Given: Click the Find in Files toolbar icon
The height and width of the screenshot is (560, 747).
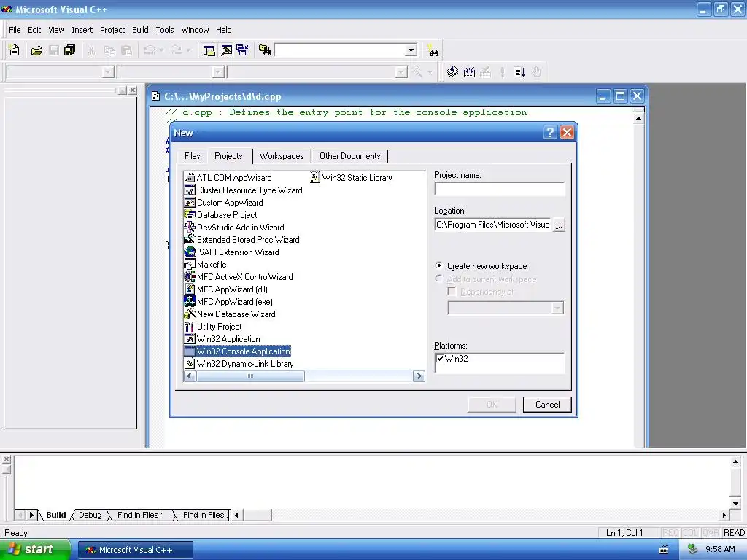Looking at the screenshot, I should coord(265,50).
